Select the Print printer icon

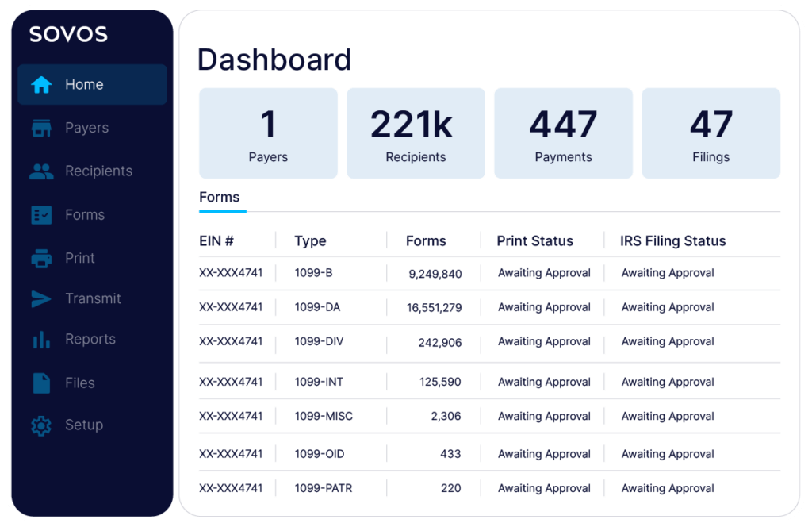[x=41, y=259]
